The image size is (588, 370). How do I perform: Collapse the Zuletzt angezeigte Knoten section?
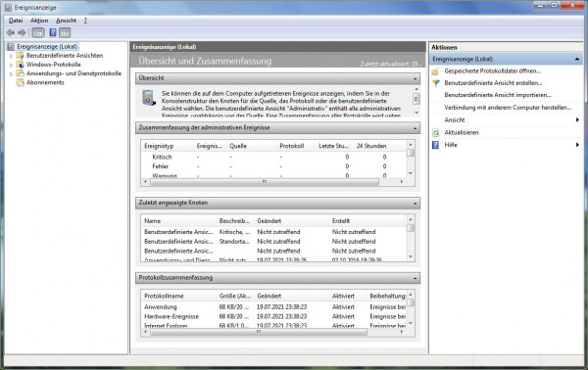point(416,204)
